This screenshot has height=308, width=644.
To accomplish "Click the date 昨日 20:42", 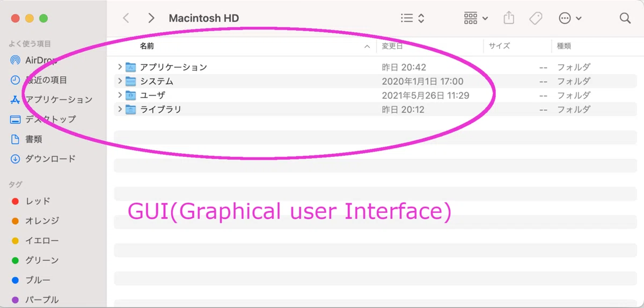I will (404, 68).
